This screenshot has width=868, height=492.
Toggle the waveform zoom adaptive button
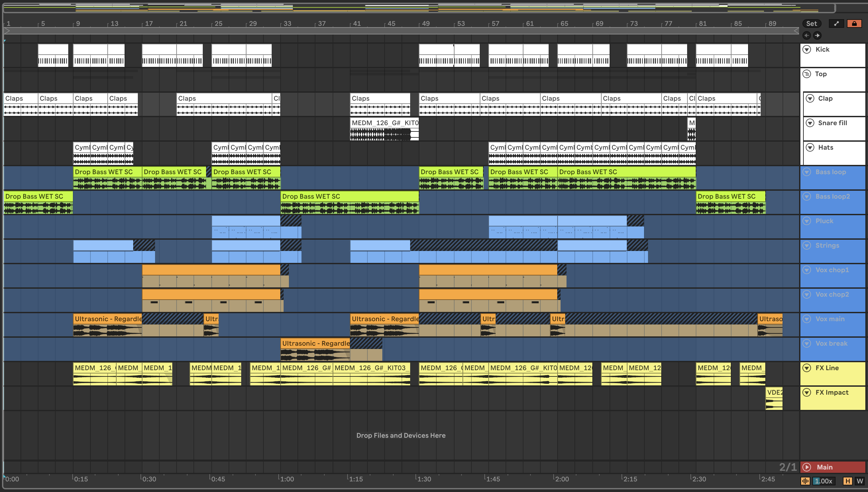805,481
